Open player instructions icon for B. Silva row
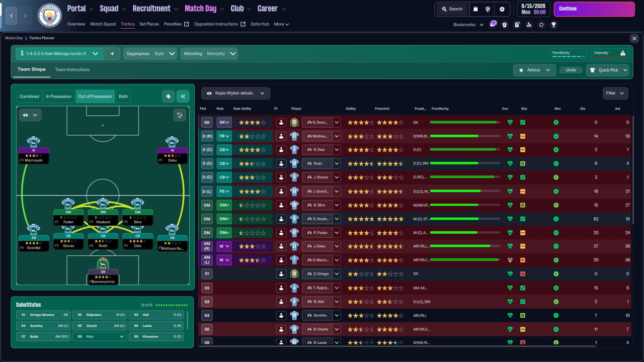644x362 pixels. (x=281, y=205)
